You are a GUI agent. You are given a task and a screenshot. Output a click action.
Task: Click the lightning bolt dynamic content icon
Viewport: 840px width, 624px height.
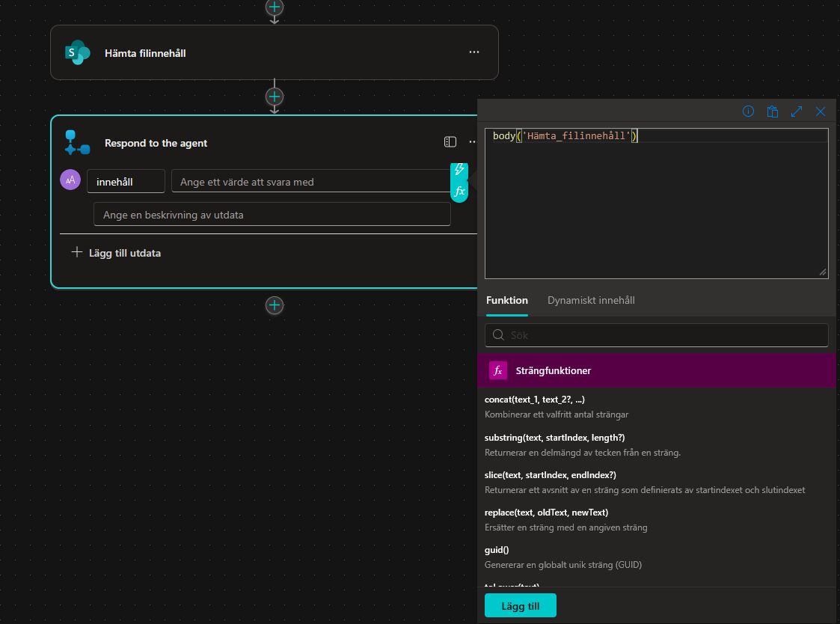point(459,170)
